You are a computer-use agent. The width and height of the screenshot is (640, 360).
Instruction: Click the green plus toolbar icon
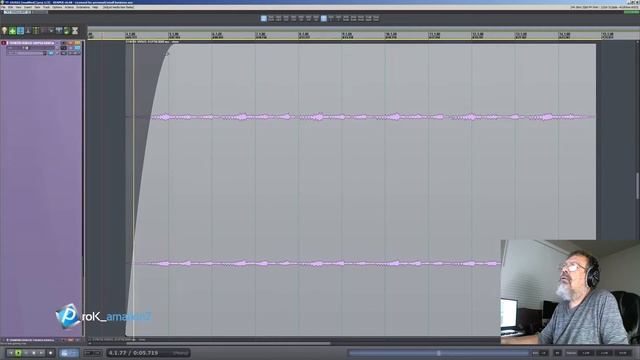[12, 31]
